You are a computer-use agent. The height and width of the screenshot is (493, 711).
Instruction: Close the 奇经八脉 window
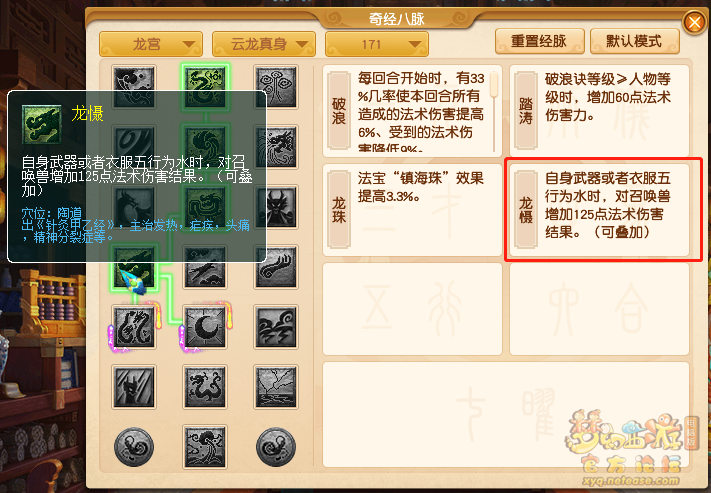pos(694,21)
